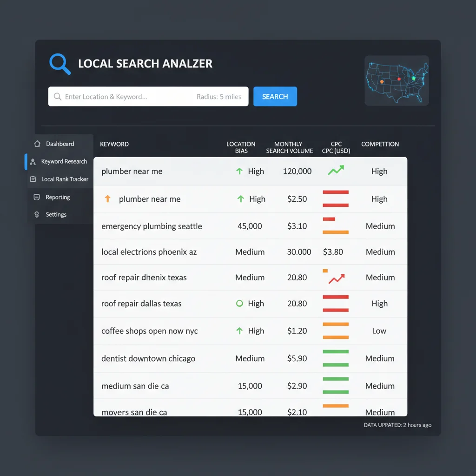
Task: Click the Keyword Research person icon
Action: [x=33, y=162]
